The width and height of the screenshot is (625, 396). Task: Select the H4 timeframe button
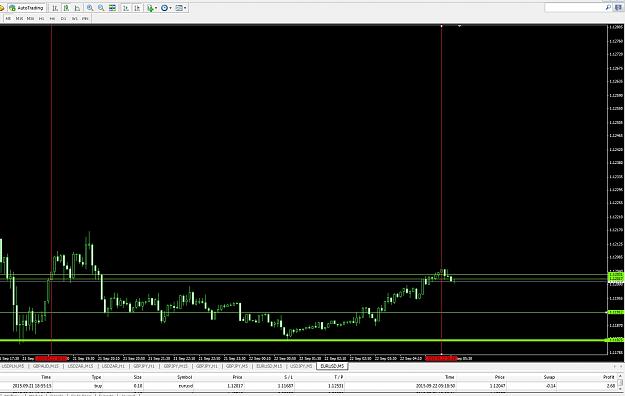click(52, 18)
